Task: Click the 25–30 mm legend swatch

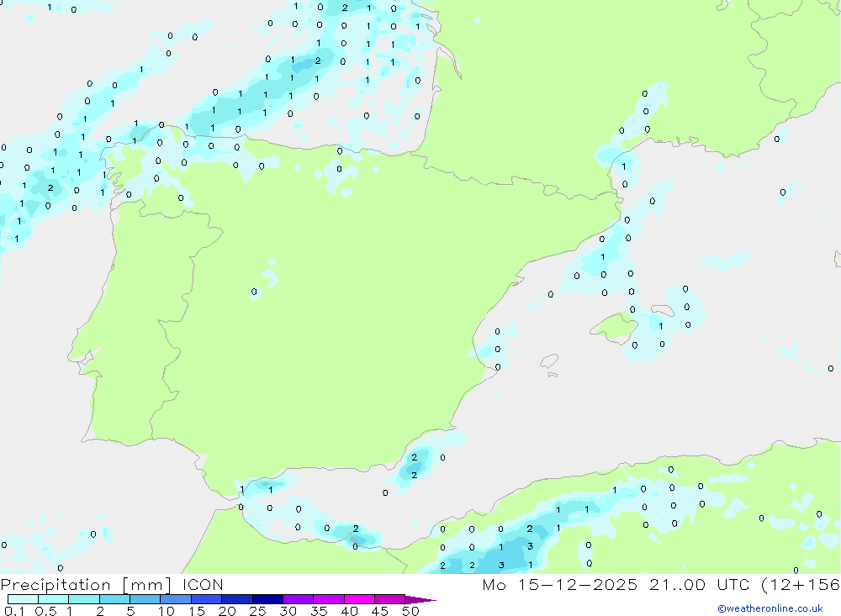Action: point(267,599)
